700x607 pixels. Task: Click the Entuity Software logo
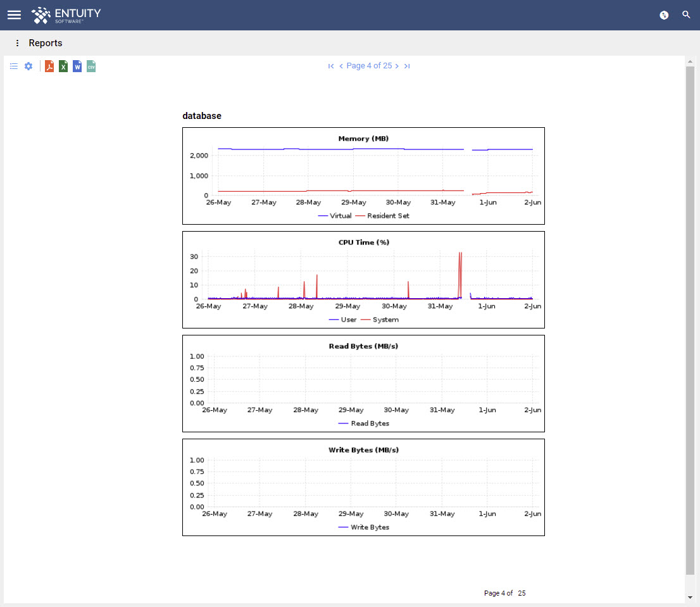[x=66, y=15]
